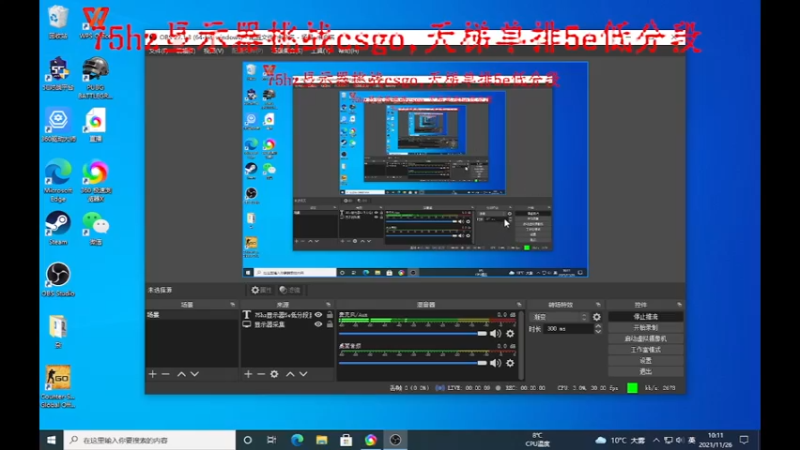800x450 pixels.
Task: Open 麦克风/Aux audio settings gear
Action: pyautogui.click(x=510, y=334)
